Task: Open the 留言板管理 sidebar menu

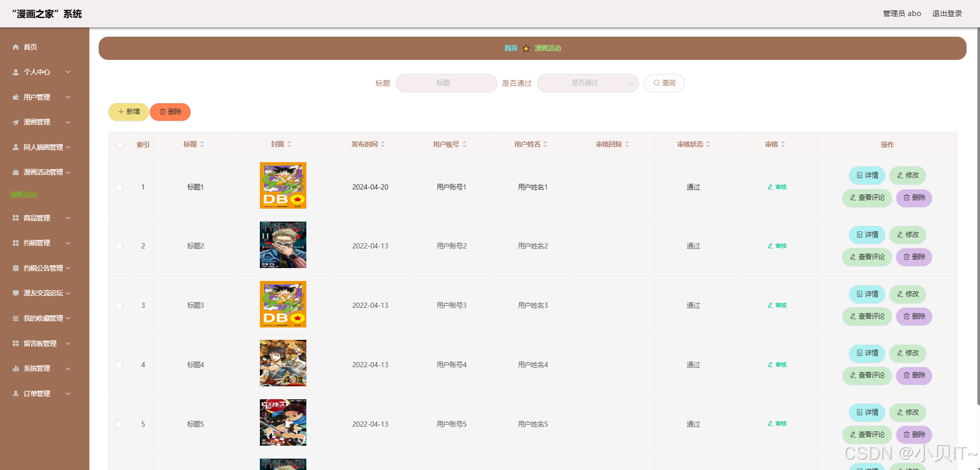Action: [x=44, y=343]
